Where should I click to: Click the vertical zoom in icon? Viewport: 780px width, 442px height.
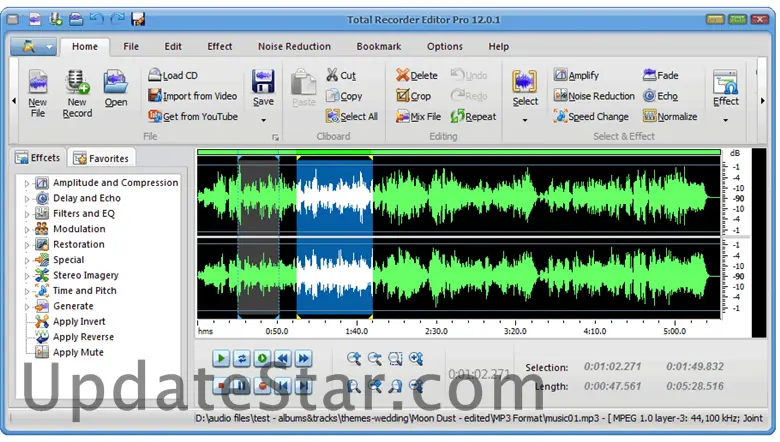point(416,358)
